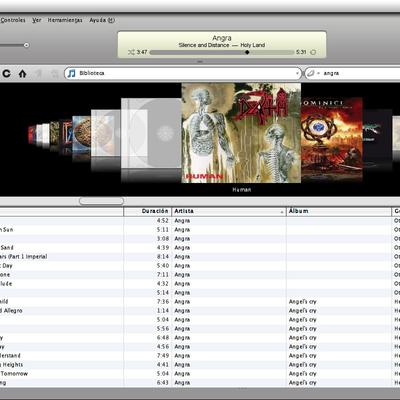Open the Biblioteca location dropdown arrow
The width and height of the screenshot is (400, 400).
tap(297, 73)
